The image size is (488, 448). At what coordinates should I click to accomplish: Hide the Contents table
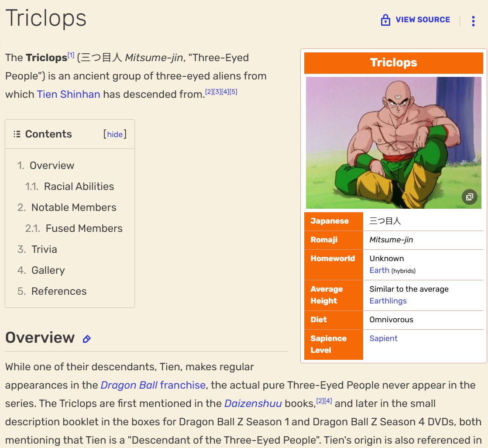[115, 134]
